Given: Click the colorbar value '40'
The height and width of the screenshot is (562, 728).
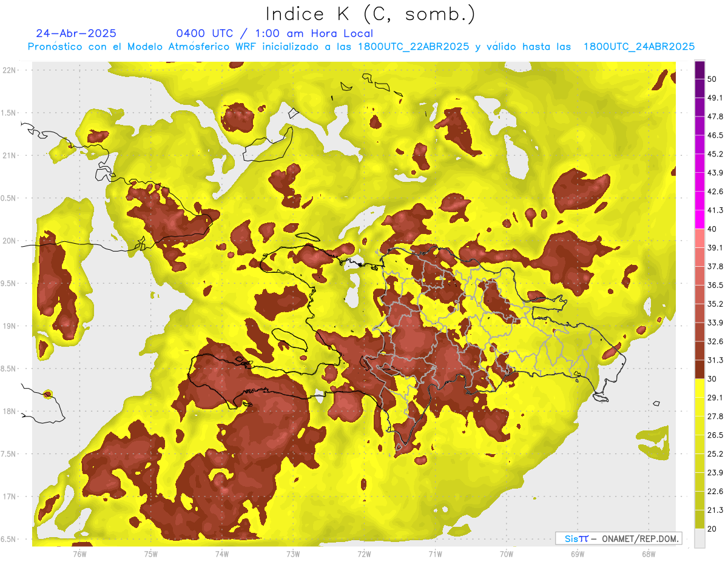Looking at the screenshot, I should (712, 229).
